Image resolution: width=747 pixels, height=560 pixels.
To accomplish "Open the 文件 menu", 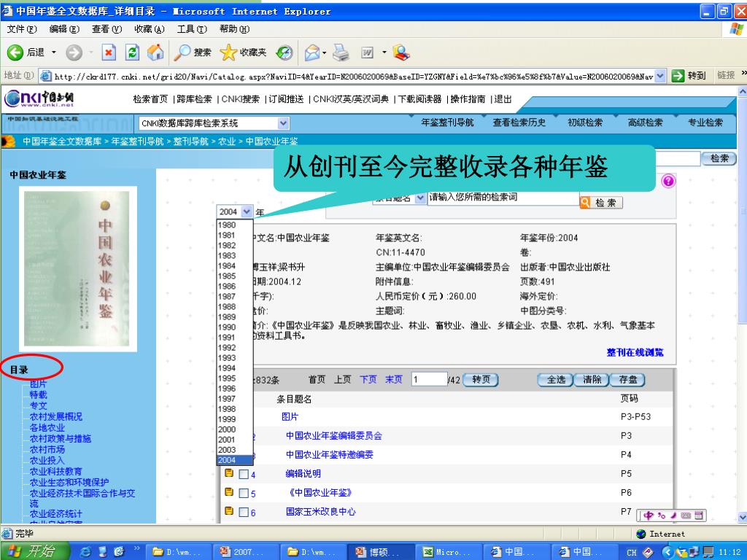I will click(x=22, y=29).
